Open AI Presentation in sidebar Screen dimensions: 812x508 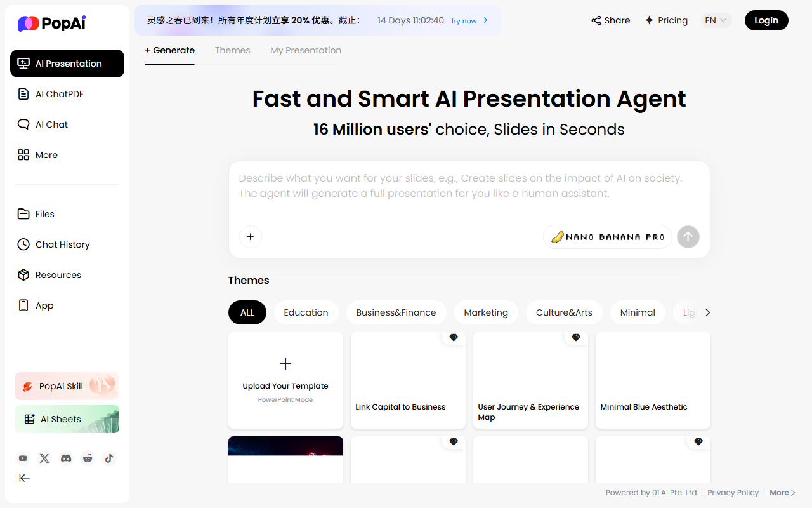pos(67,63)
